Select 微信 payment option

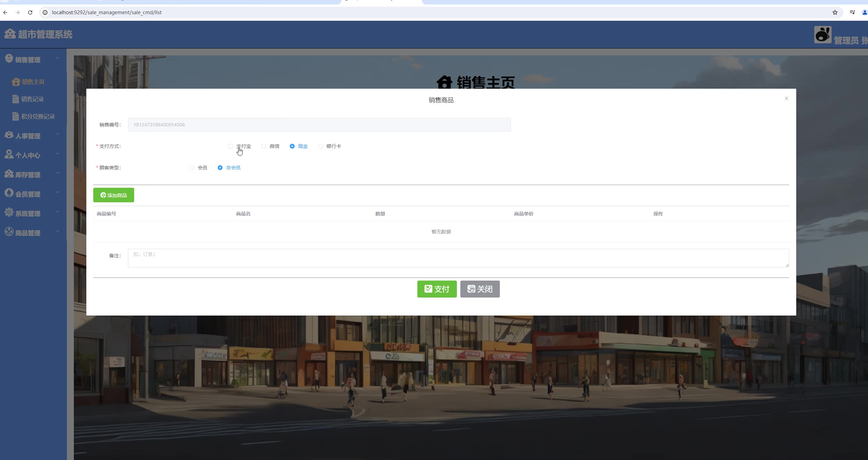point(264,146)
